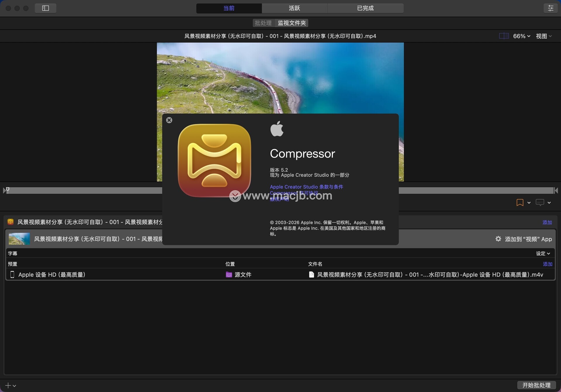Click the captions speech bubble icon
Viewport: 561px width, 392px height.
(x=540, y=202)
